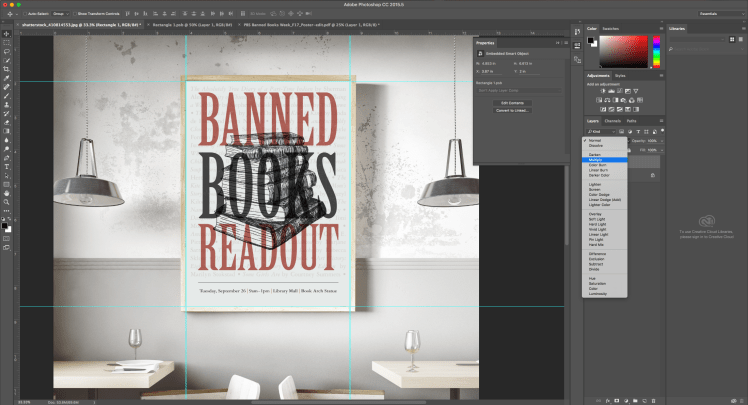Enable Show Transform Controls checkbox

(x=75, y=14)
